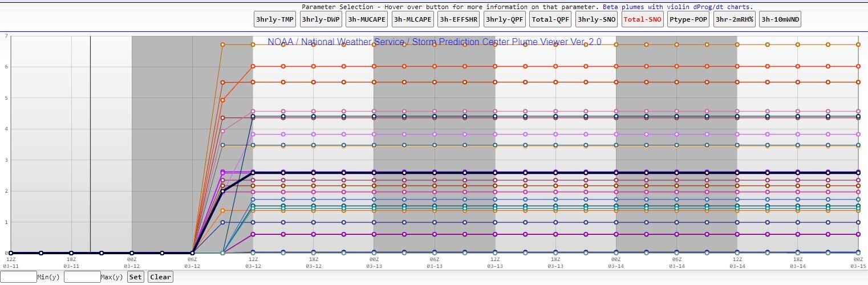Click the Clear button
Screen dimensions: 868x285
[160, 277]
